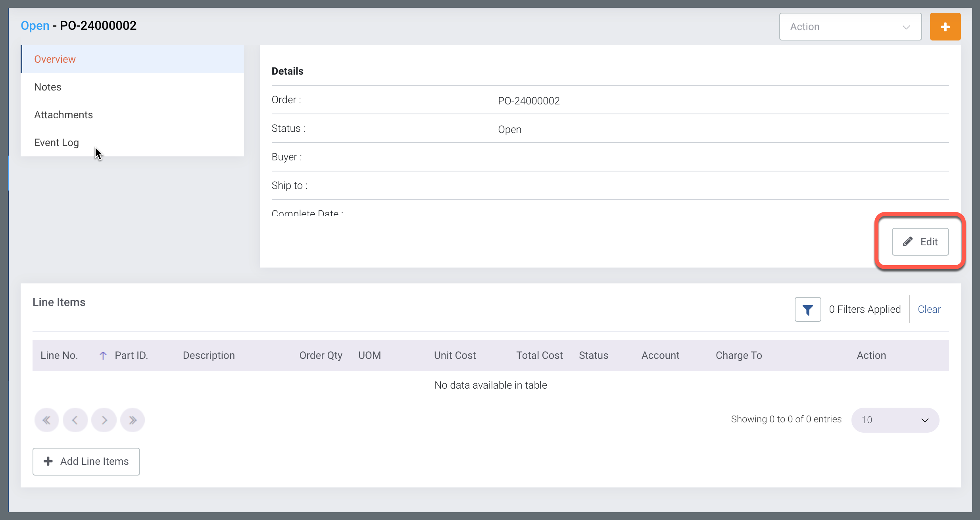Click the orange plus button
Image resolution: width=980 pixels, height=520 pixels.
click(945, 27)
